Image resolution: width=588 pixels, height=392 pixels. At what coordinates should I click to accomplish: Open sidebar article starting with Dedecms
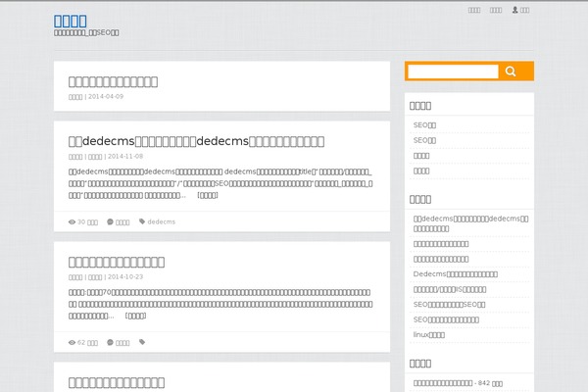tap(456, 274)
